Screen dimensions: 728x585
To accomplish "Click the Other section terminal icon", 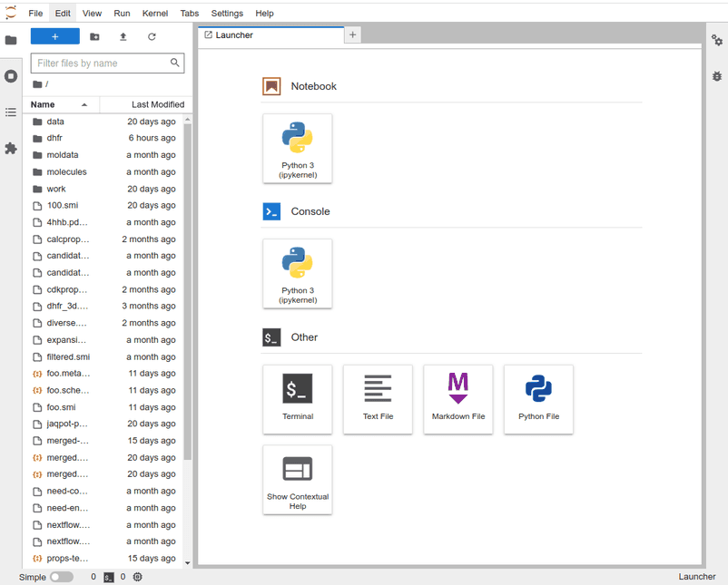I will (x=271, y=337).
